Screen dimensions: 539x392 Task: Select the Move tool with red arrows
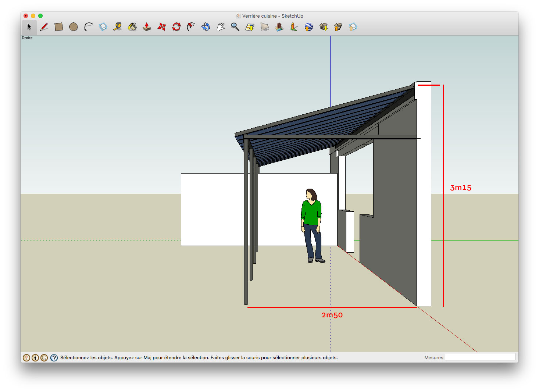(x=162, y=27)
